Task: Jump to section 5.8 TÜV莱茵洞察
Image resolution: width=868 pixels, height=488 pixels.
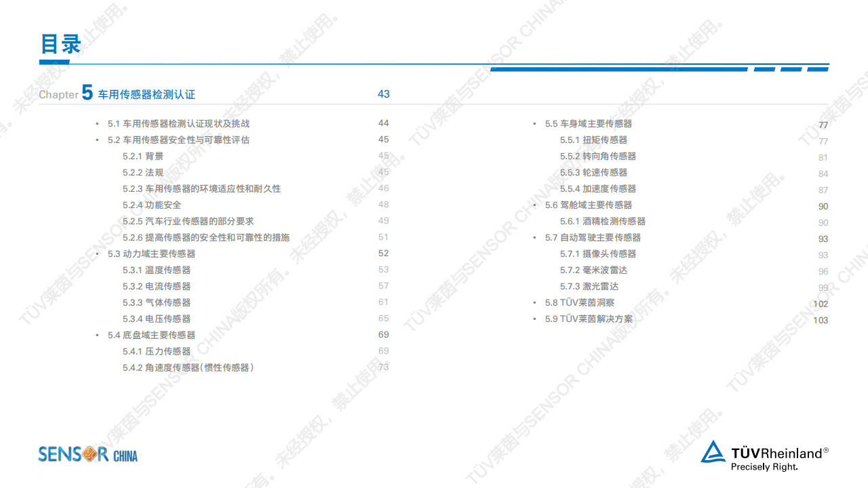Action: coord(580,302)
